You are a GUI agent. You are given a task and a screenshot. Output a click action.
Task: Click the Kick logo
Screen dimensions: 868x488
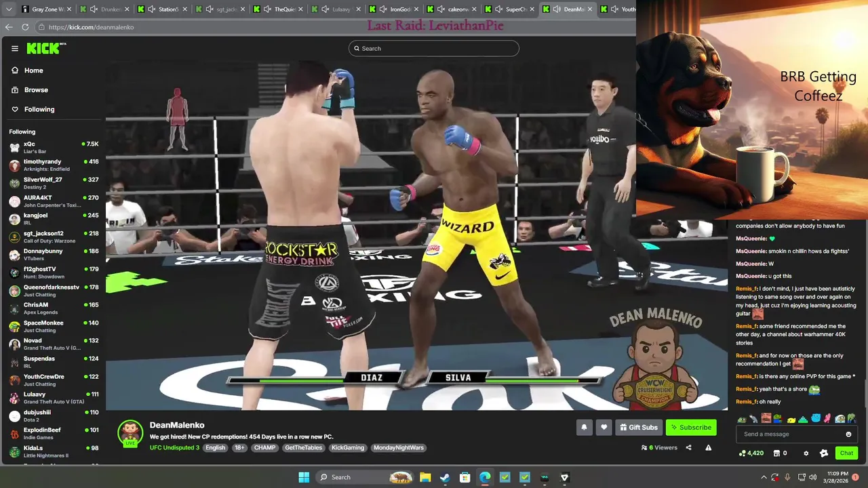coord(46,48)
